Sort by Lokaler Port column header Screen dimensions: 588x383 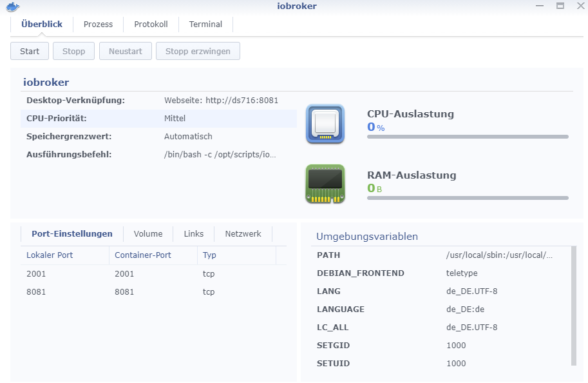(65, 255)
